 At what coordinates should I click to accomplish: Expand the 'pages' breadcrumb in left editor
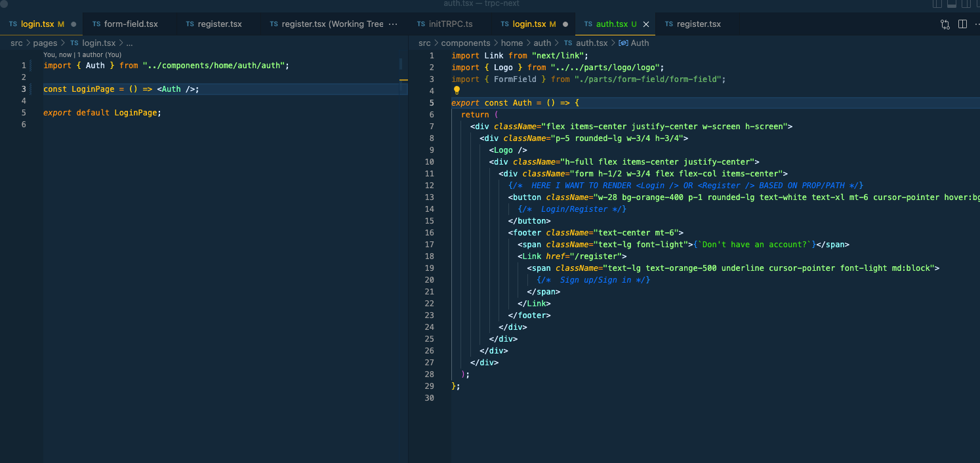tap(45, 43)
